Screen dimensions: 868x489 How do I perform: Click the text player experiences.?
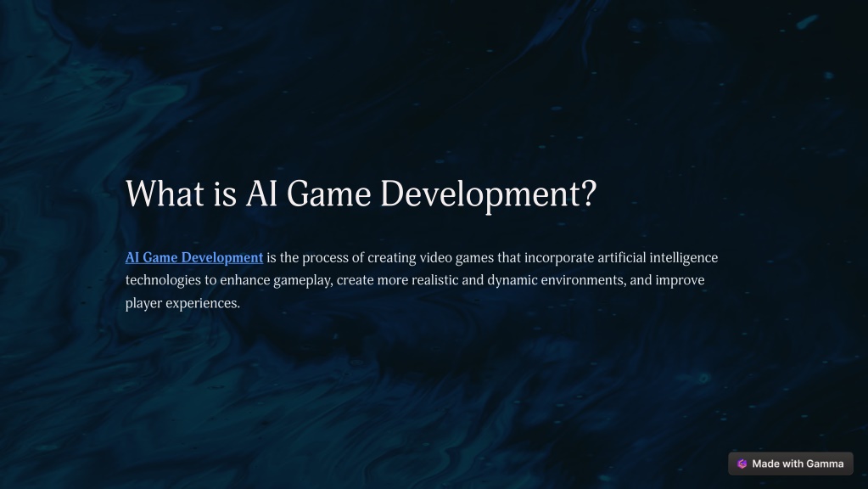pos(182,303)
